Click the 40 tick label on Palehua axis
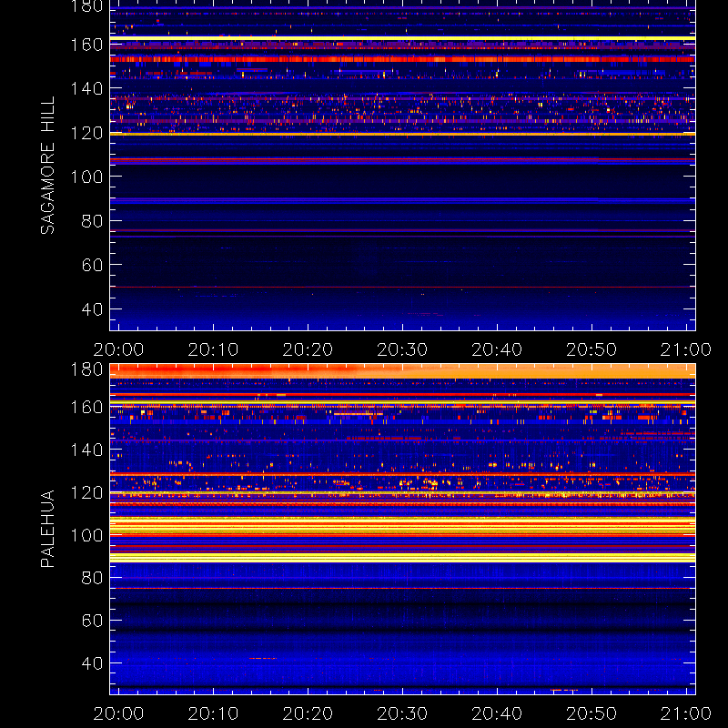The width and height of the screenshot is (728, 728). pyautogui.click(x=92, y=663)
